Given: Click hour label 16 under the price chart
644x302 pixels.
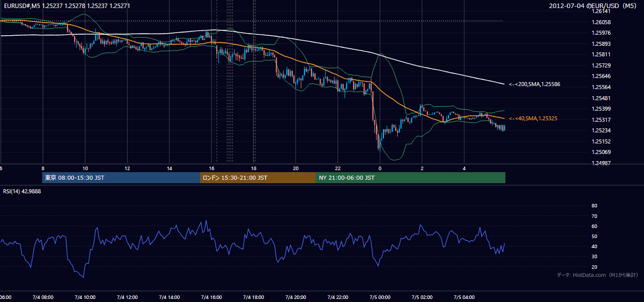Looking at the screenshot, I should [x=212, y=169].
